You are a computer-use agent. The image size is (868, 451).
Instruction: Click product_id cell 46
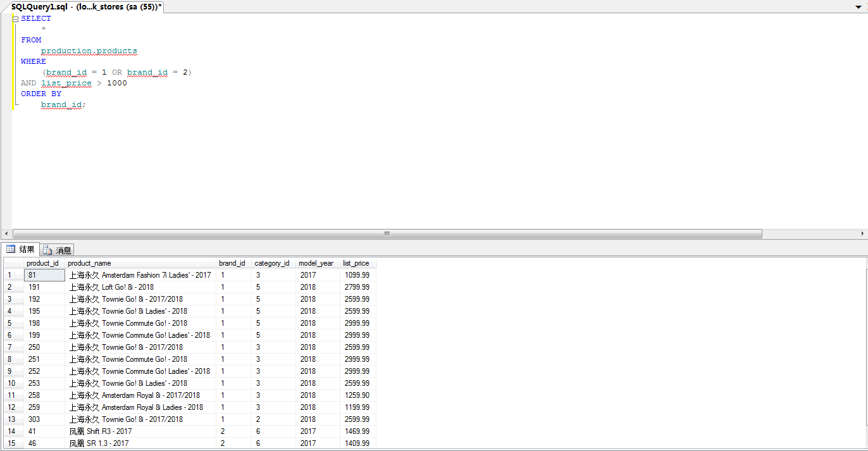(44, 443)
